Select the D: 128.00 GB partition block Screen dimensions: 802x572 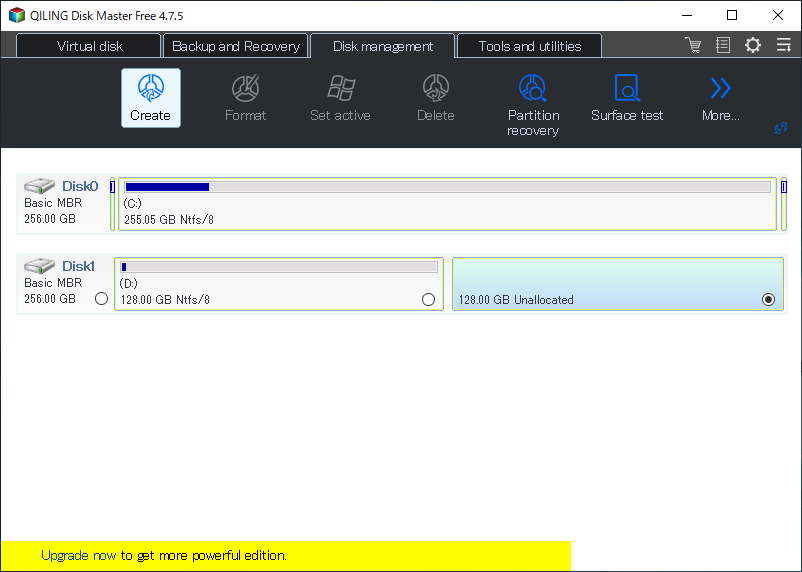279,284
